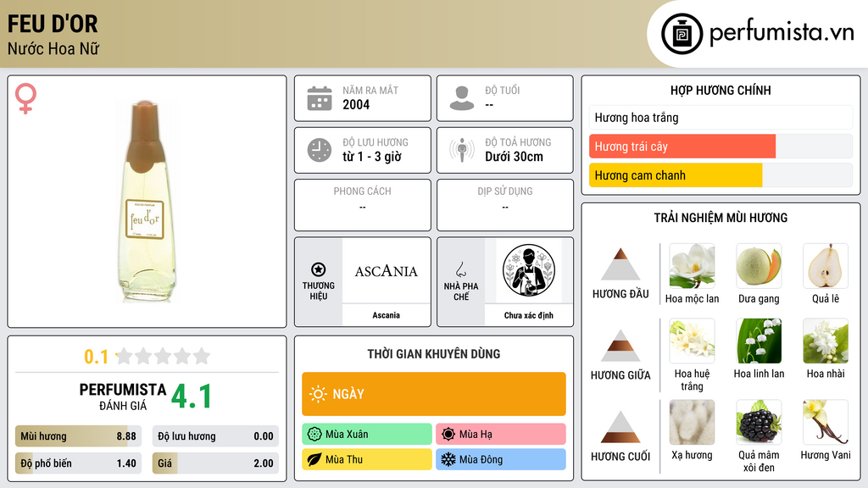Click the release year 2004
This screenshot has width=868, height=488.
[356, 104]
